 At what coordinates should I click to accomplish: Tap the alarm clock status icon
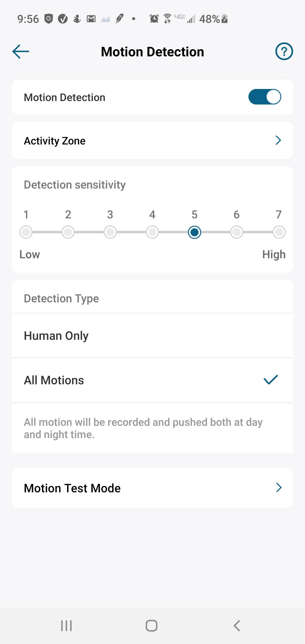tap(154, 19)
